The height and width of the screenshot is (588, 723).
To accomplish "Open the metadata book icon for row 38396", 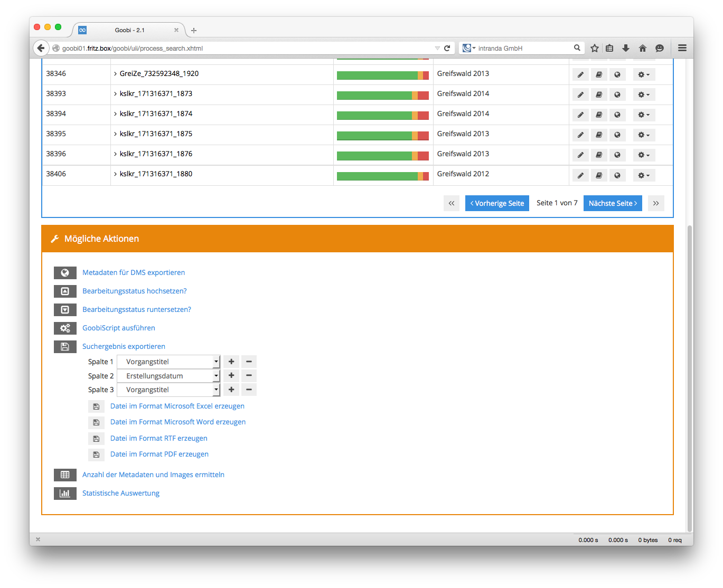I will (x=599, y=155).
